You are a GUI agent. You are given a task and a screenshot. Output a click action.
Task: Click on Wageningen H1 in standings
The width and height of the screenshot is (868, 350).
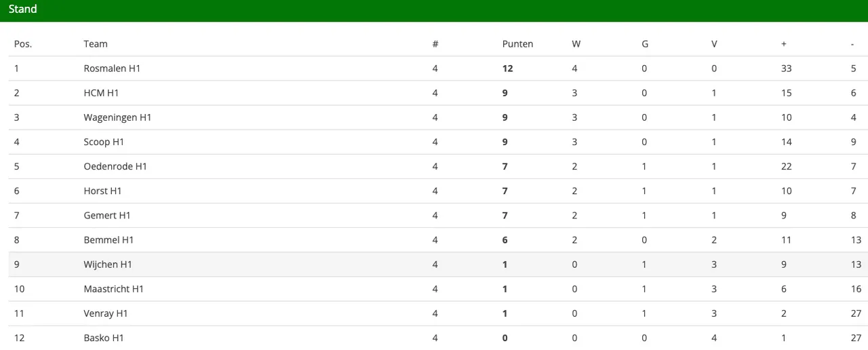117,117
